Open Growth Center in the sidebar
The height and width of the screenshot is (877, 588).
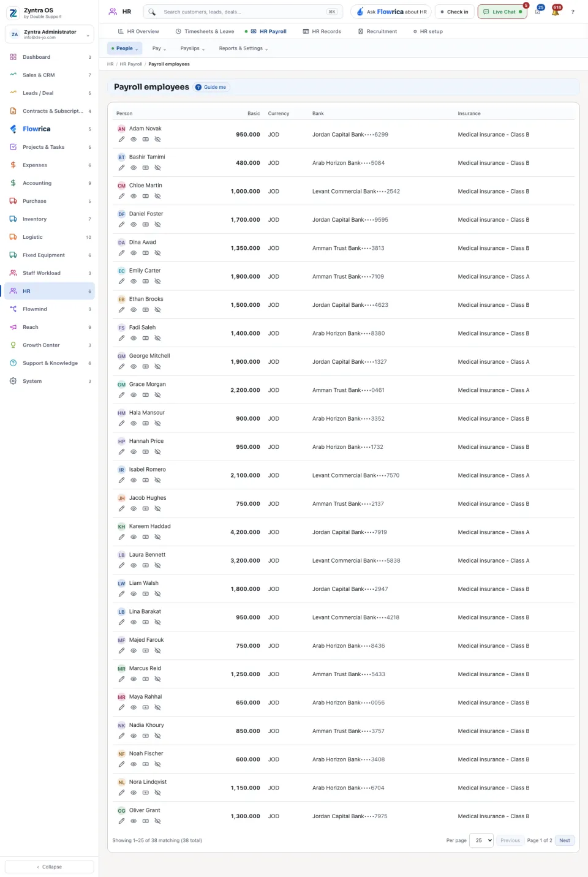pos(50,345)
